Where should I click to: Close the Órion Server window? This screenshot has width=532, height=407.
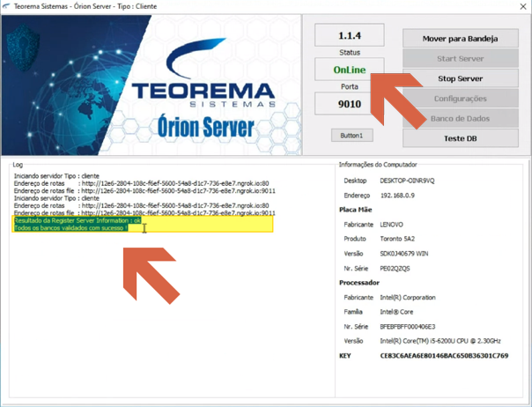(x=523, y=6)
